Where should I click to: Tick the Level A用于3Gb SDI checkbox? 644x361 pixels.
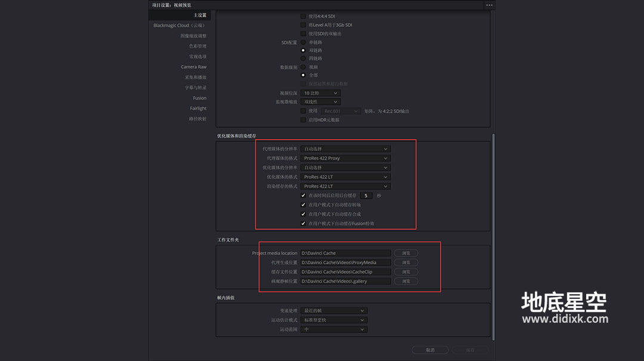pyautogui.click(x=303, y=24)
